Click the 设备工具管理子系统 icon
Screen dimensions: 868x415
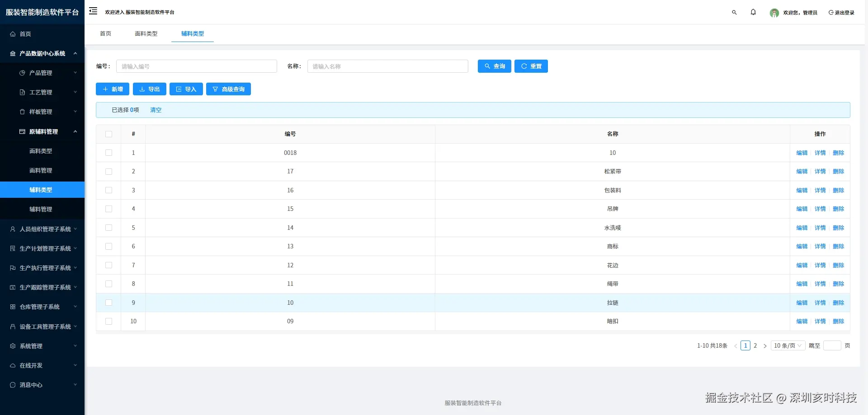[x=13, y=326]
